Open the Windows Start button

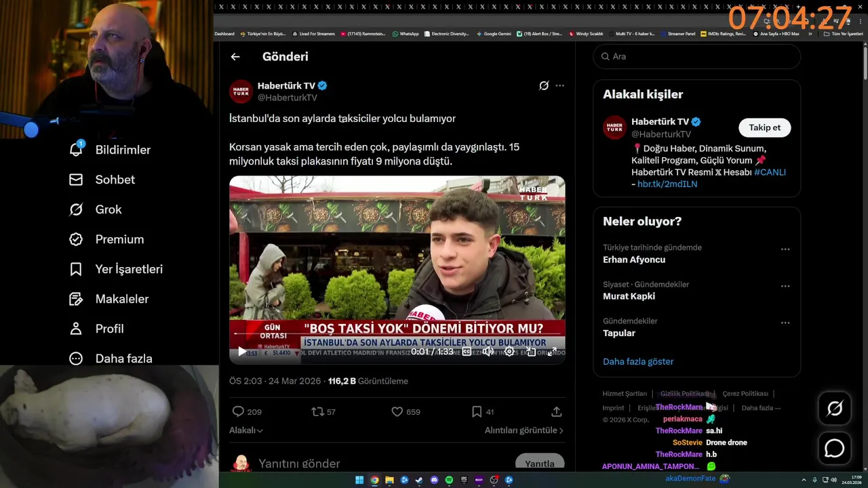coord(359,480)
